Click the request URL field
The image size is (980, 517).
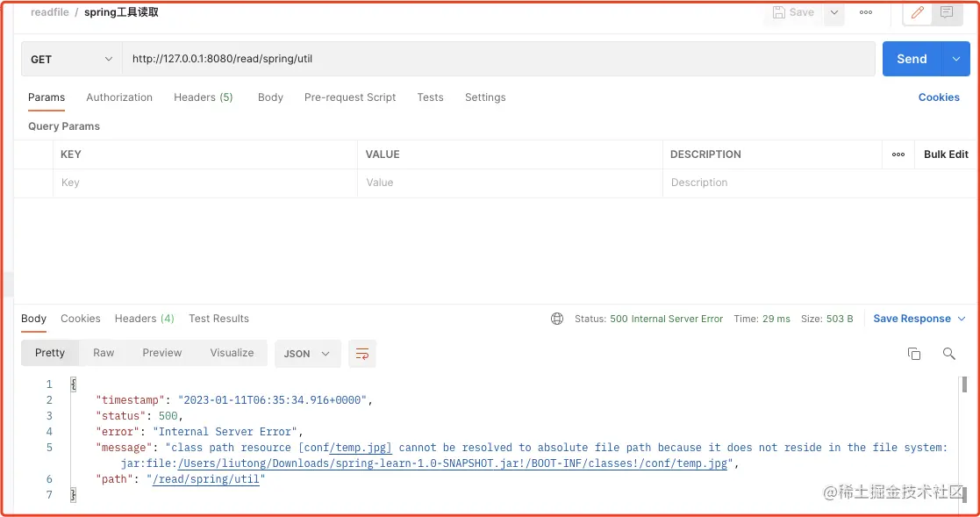pyautogui.click(x=498, y=59)
